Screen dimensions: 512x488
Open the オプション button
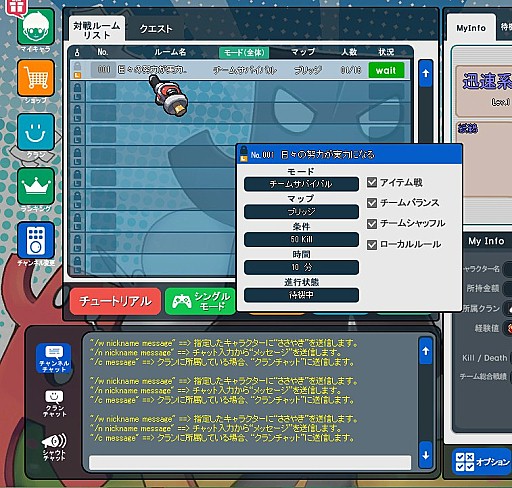[x=482, y=462]
